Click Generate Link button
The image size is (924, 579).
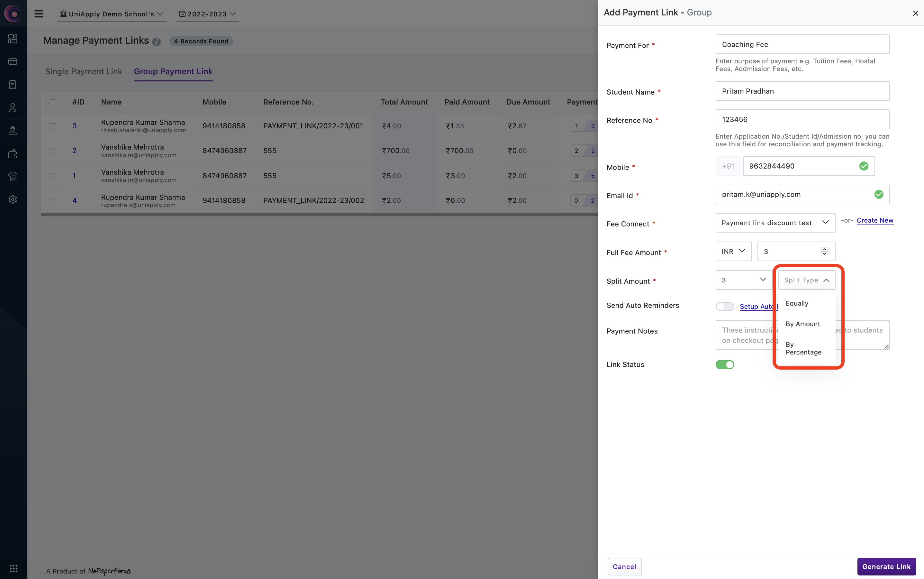click(886, 566)
